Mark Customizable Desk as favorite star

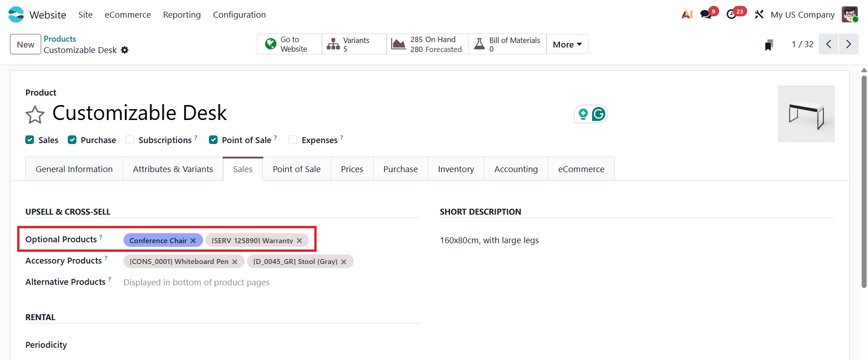point(35,115)
